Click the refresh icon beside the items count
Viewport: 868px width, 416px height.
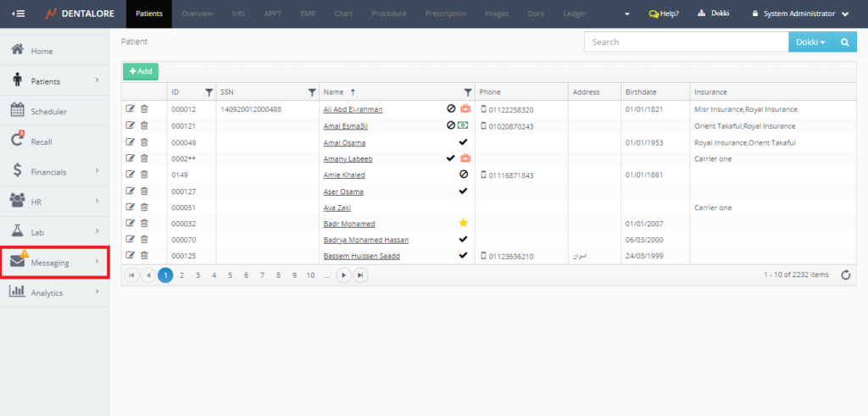point(845,275)
